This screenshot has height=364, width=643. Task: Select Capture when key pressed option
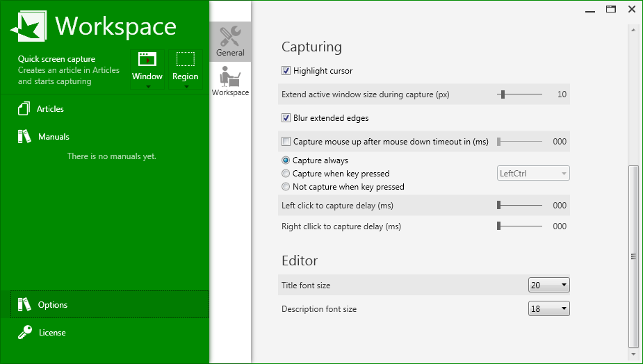click(x=286, y=174)
